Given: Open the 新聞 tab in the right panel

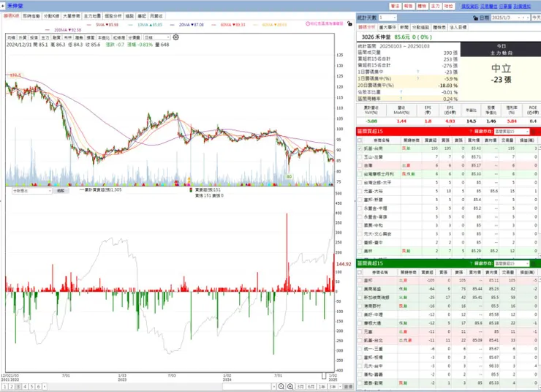Looking at the screenshot, I should 404,27.
